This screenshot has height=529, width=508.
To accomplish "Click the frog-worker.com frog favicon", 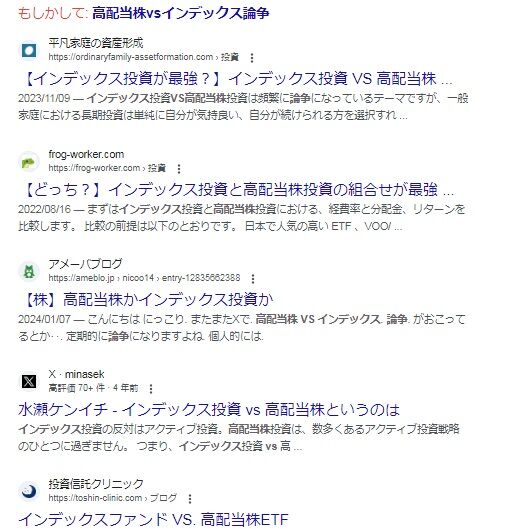I will click(29, 162).
